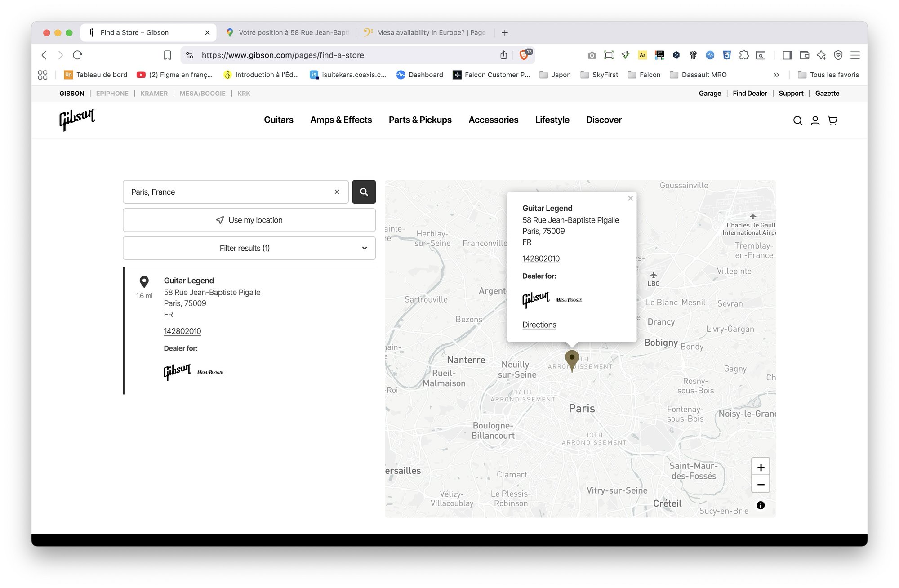Open the Amps & Effects menu
Screen dimensions: 899x588
pos(341,120)
